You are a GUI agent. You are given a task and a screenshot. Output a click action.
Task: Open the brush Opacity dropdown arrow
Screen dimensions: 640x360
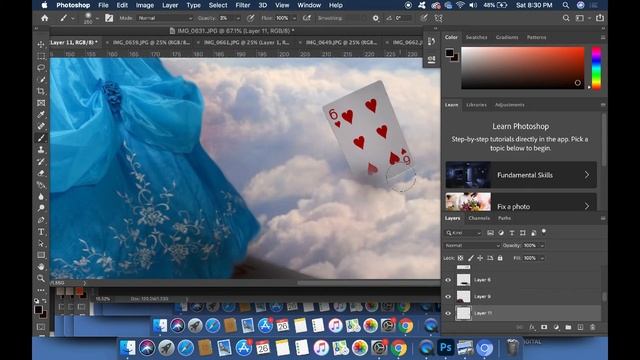(x=238, y=18)
